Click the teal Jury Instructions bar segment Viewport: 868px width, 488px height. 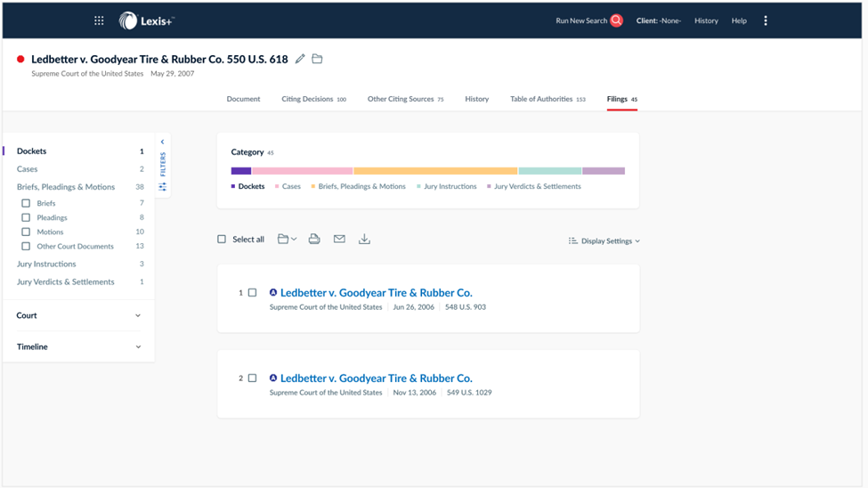click(x=549, y=171)
